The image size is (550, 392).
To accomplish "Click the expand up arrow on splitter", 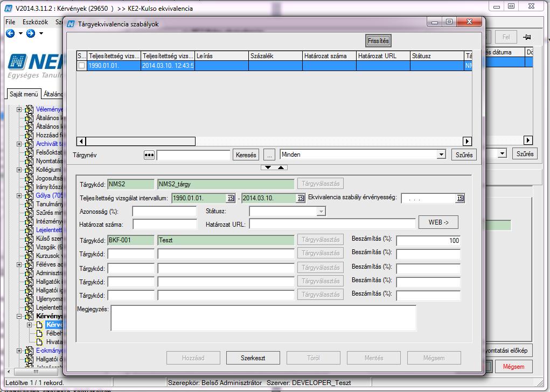I will click(x=281, y=167).
